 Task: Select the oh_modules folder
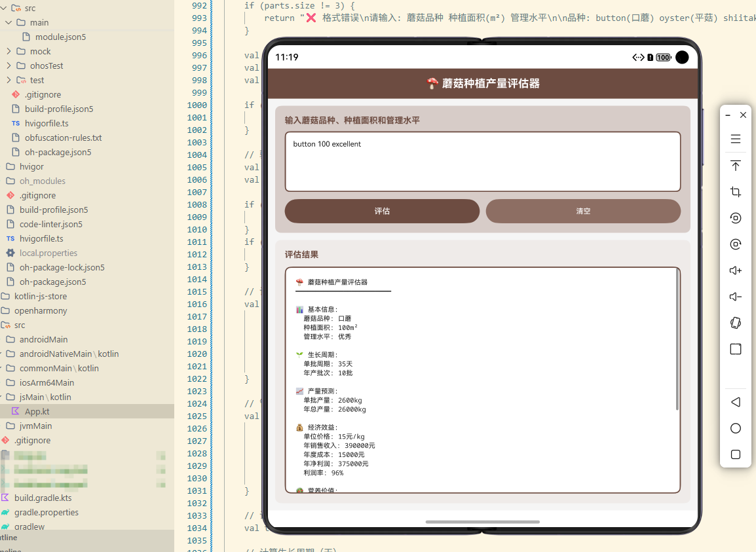(x=43, y=181)
